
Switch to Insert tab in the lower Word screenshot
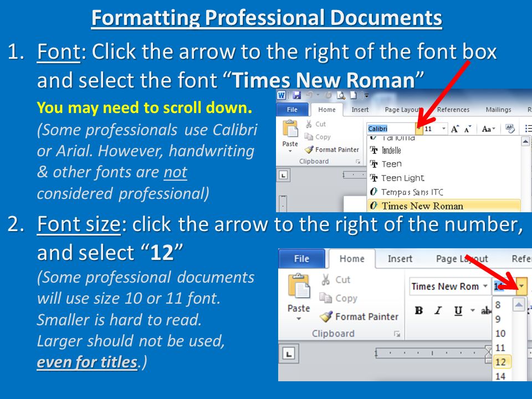[x=400, y=259]
